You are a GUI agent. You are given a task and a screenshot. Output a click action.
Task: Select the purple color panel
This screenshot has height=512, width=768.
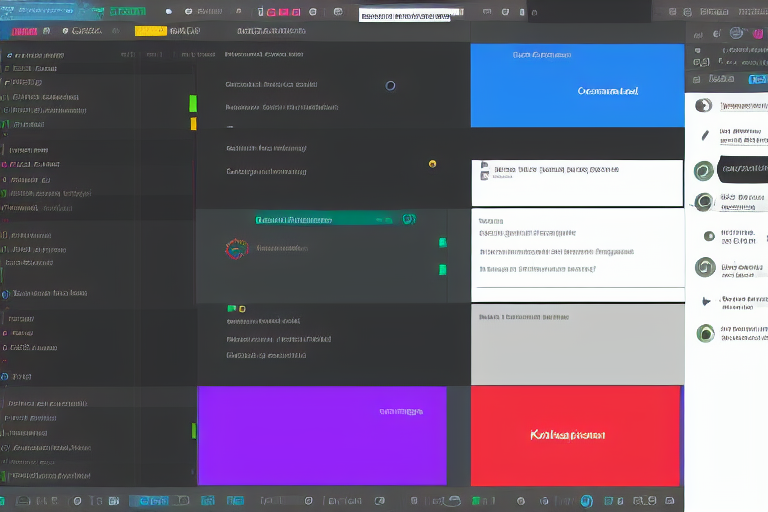321,435
